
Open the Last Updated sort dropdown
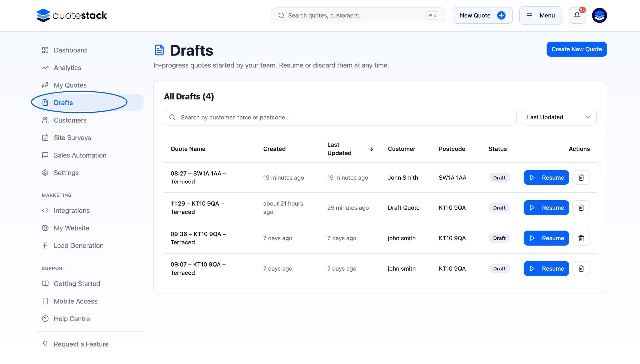(558, 117)
